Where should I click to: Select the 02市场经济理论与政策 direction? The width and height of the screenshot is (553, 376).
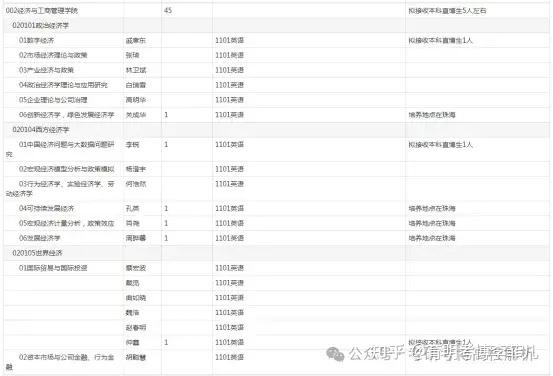[x=53, y=55]
